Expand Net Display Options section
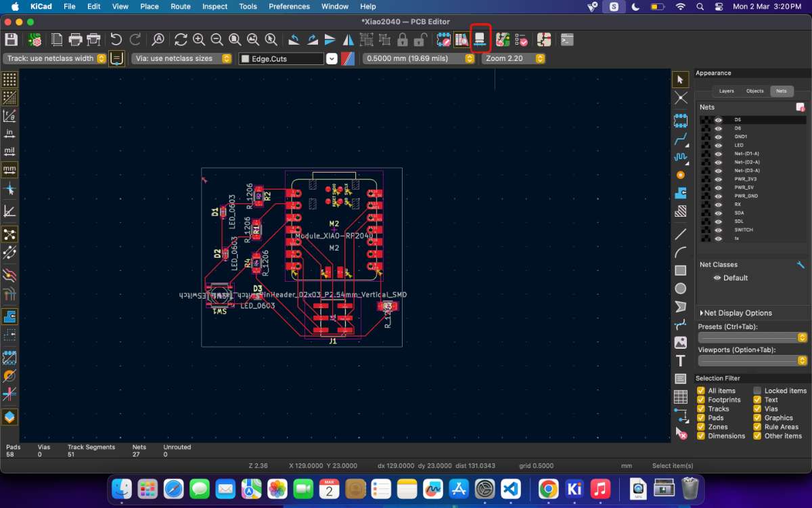The width and height of the screenshot is (812, 508). coord(736,313)
